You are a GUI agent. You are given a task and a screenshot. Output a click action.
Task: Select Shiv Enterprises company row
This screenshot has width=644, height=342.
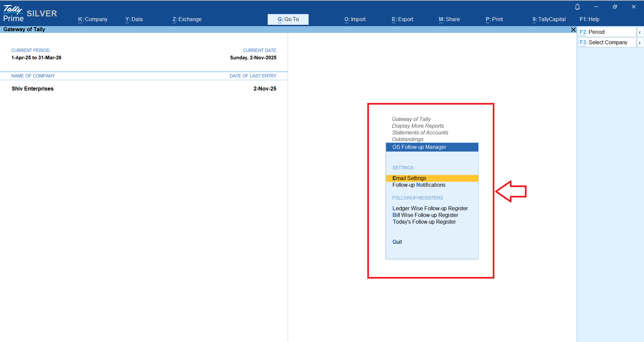pos(33,89)
